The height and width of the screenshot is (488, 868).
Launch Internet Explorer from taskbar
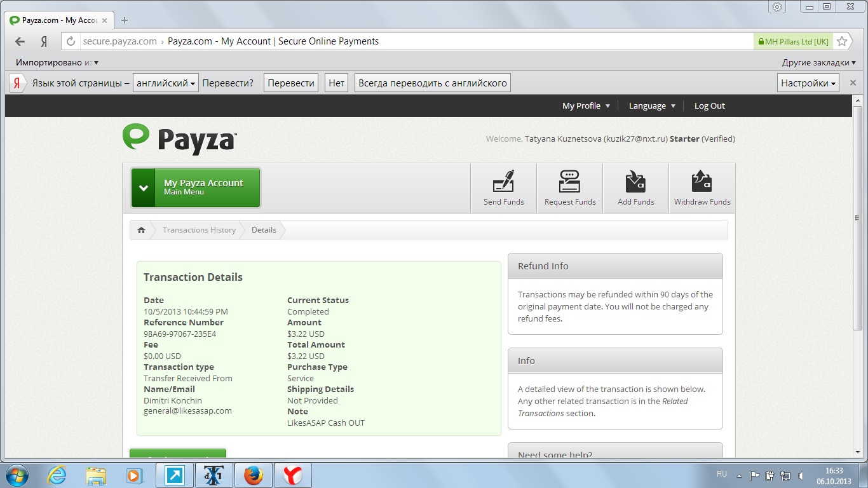click(x=57, y=475)
